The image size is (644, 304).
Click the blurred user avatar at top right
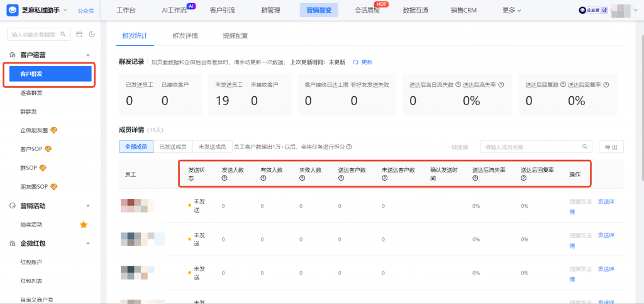point(621,11)
